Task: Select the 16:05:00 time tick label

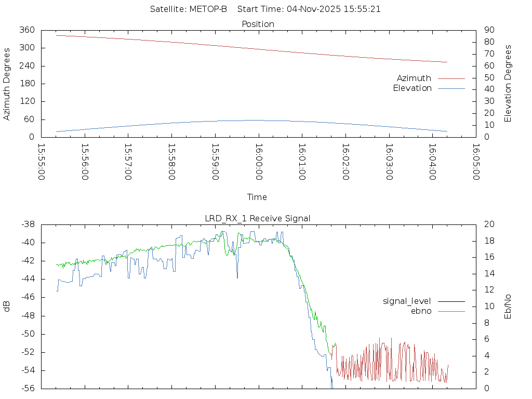Action: pos(476,162)
